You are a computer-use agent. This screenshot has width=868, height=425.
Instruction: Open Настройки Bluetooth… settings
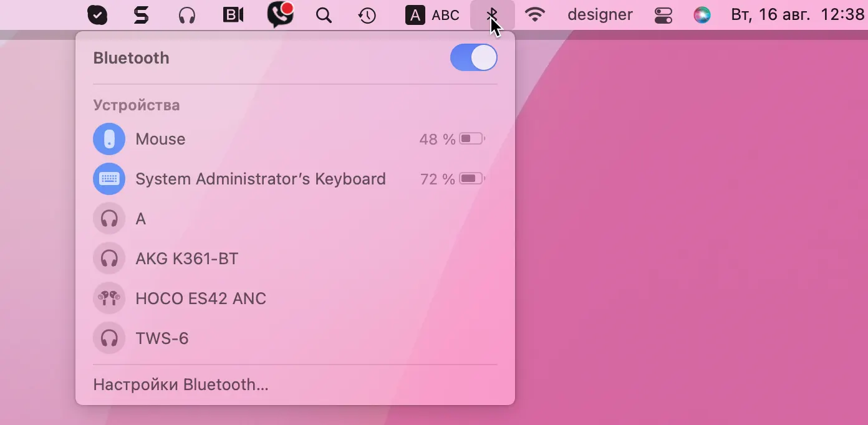[181, 384]
